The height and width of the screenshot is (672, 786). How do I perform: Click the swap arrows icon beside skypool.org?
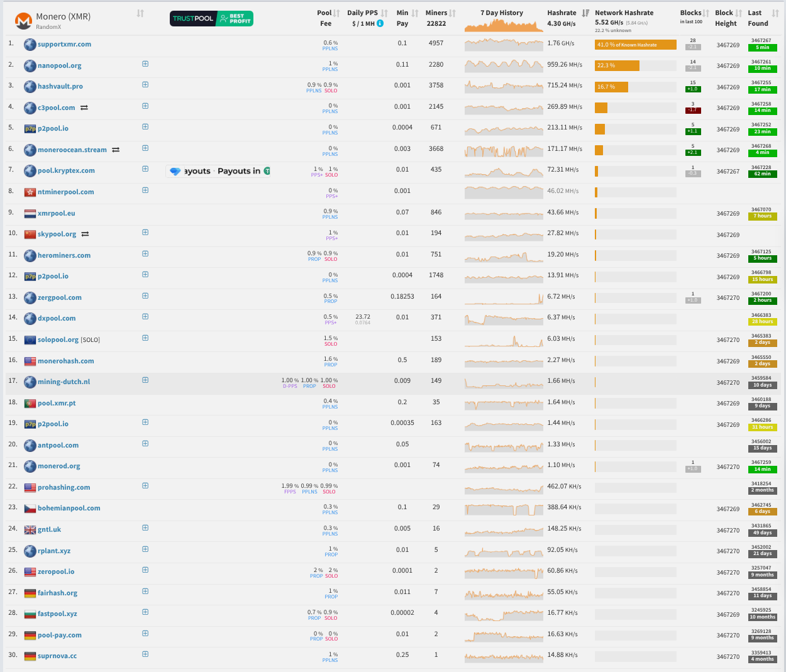coord(85,234)
